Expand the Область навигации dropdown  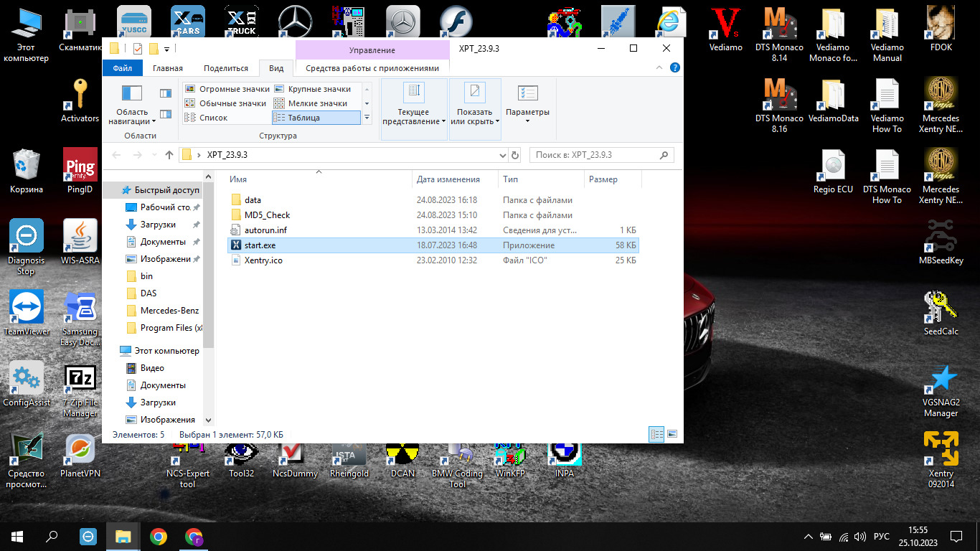132,117
